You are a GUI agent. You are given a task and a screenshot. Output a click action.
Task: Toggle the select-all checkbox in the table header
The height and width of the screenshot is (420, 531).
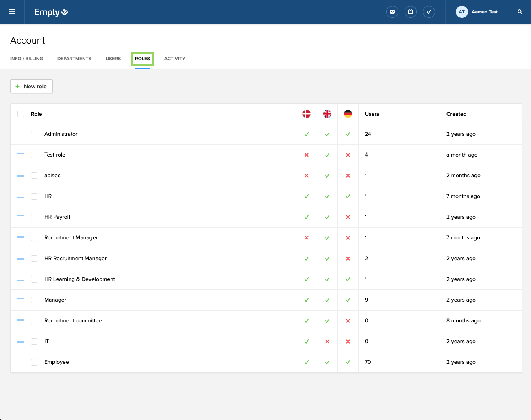[20, 114]
